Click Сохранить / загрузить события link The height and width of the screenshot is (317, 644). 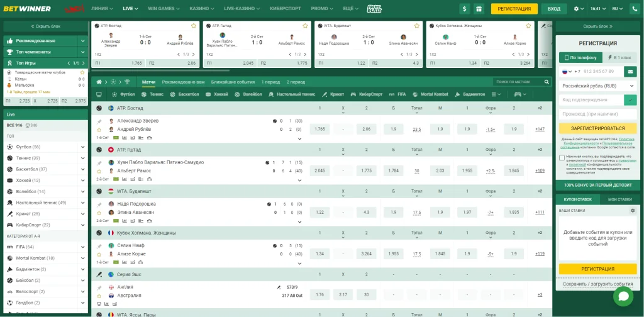[x=597, y=284]
